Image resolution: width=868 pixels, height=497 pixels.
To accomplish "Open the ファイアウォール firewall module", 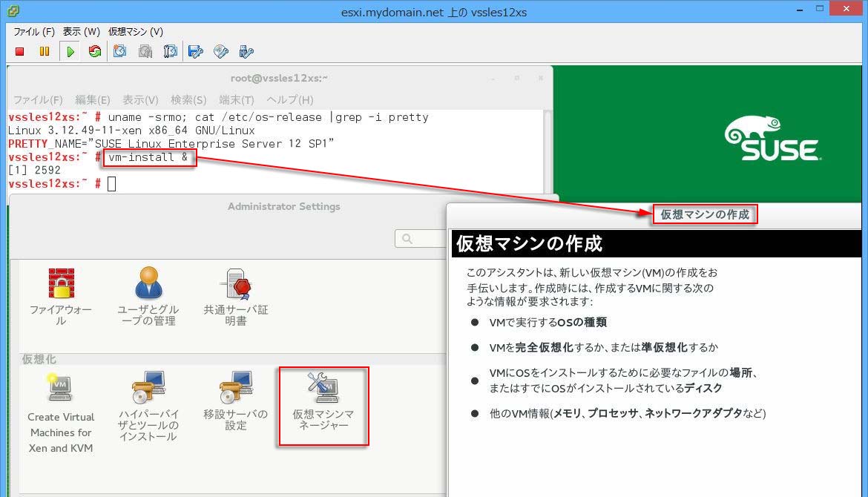I will click(x=61, y=297).
